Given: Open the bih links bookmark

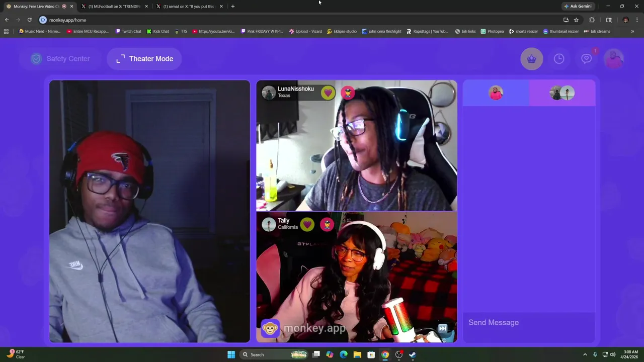Looking at the screenshot, I should tap(465, 31).
